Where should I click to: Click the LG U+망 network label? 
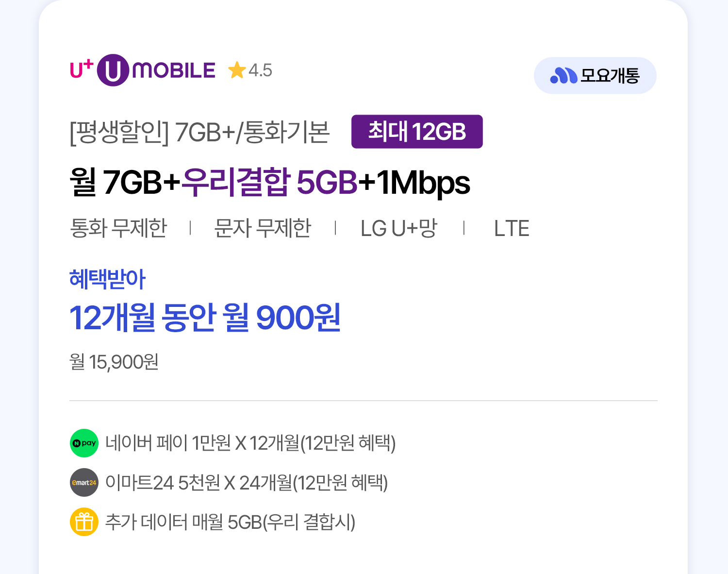pyautogui.click(x=398, y=228)
